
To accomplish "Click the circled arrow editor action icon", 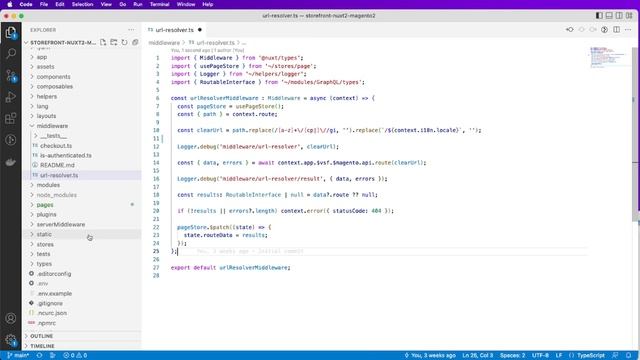I will click(x=604, y=29).
